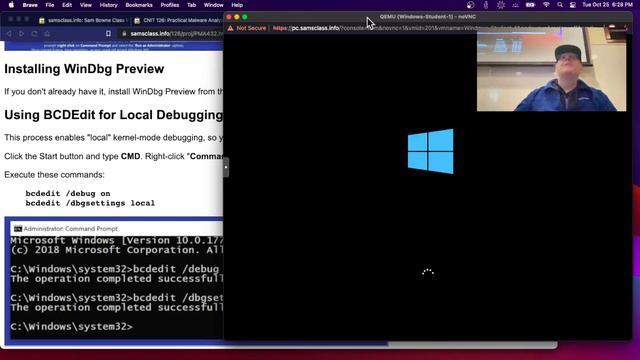
Task: Open the Window menu
Action: pyautogui.click(x=213, y=5)
